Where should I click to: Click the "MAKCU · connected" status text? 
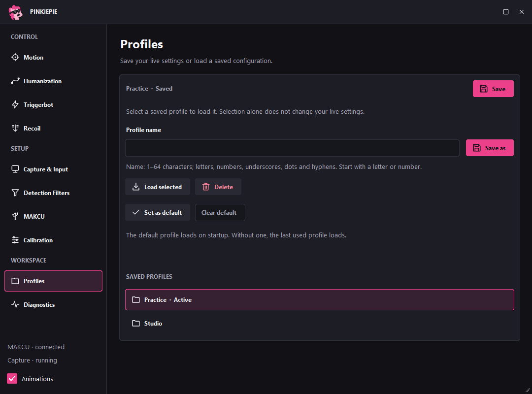pyautogui.click(x=36, y=347)
